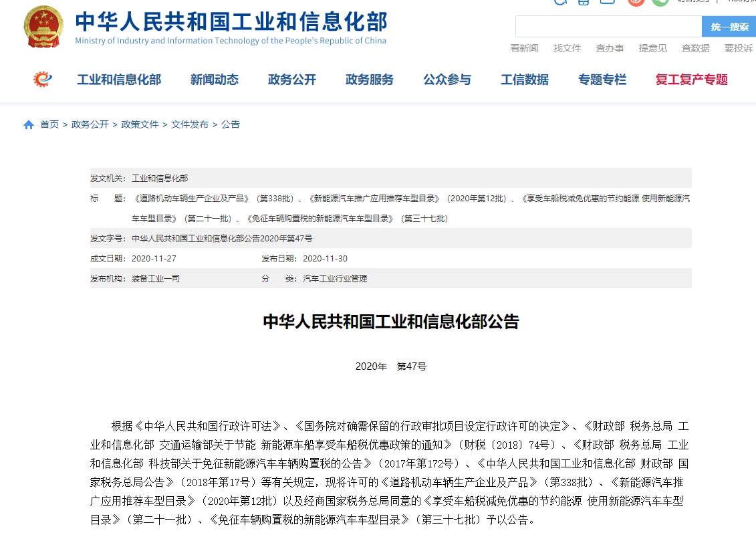Select the 查办事 quick link

(x=610, y=48)
